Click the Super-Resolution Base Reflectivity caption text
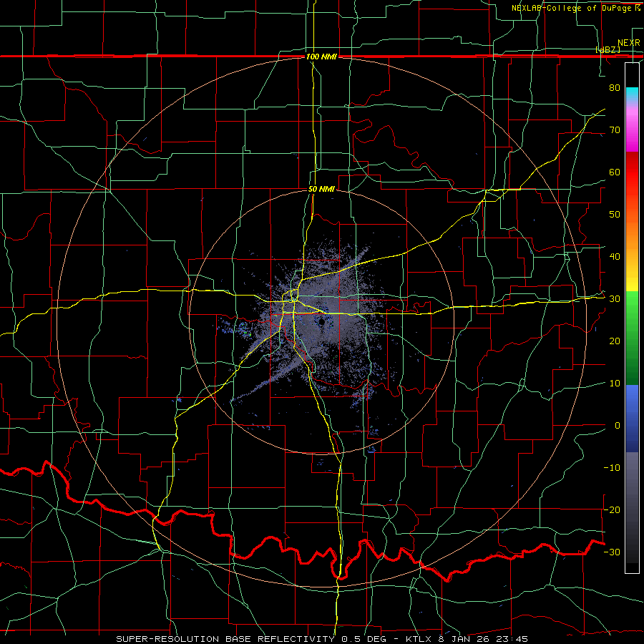Screen dimensions: 644x644 coord(321,639)
